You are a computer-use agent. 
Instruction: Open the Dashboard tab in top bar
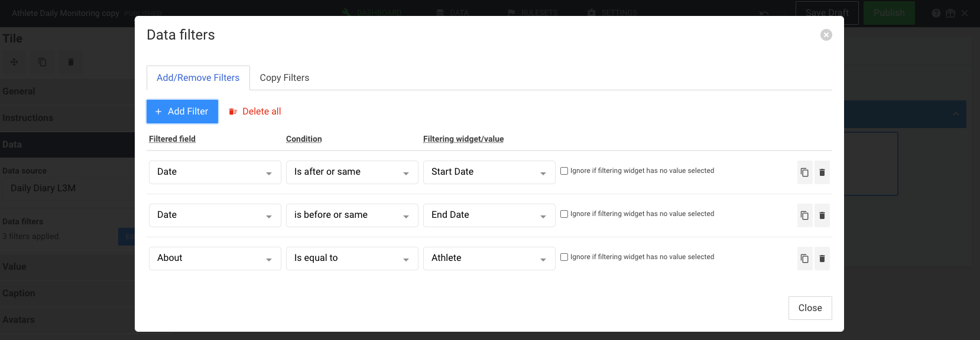pos(373,12)
